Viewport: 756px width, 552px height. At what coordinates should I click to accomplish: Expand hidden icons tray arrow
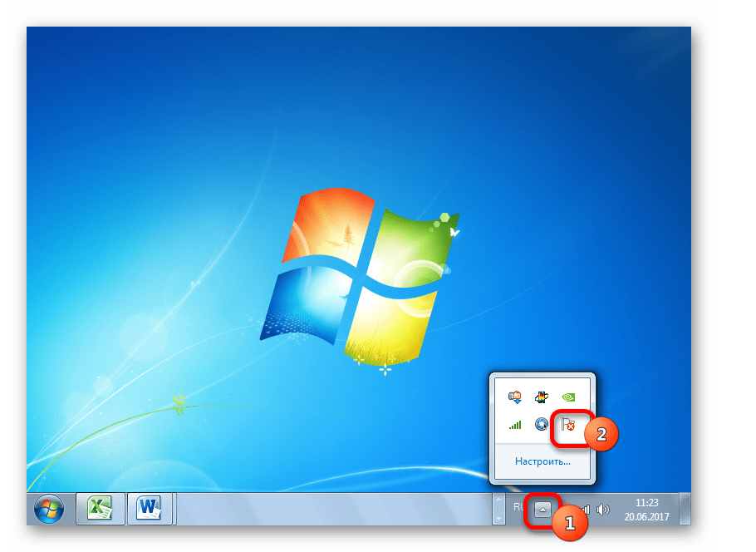click(542, 510)
